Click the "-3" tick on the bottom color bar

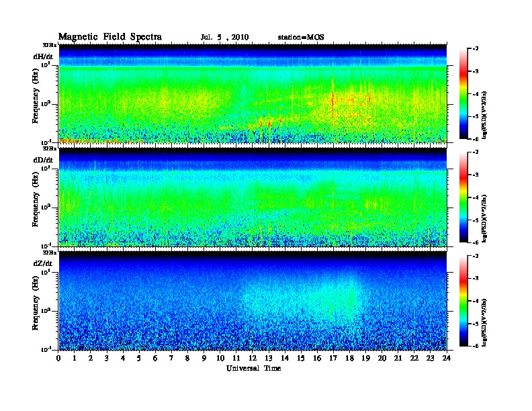476,279
